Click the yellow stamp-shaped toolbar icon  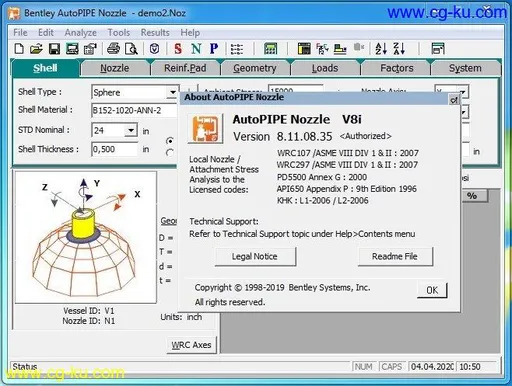[340, 49]
